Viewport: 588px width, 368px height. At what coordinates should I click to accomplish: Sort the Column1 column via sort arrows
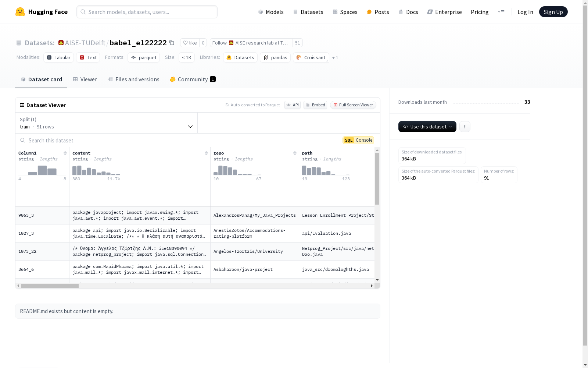click(x=65, y=153)
